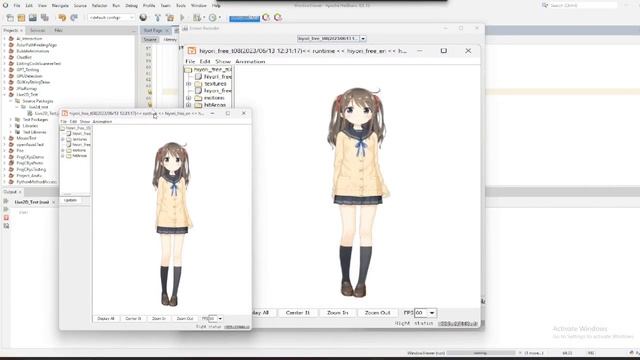The image size is (640, 360).
Task: Select the Source editor tab
Action: pos(150,40)
